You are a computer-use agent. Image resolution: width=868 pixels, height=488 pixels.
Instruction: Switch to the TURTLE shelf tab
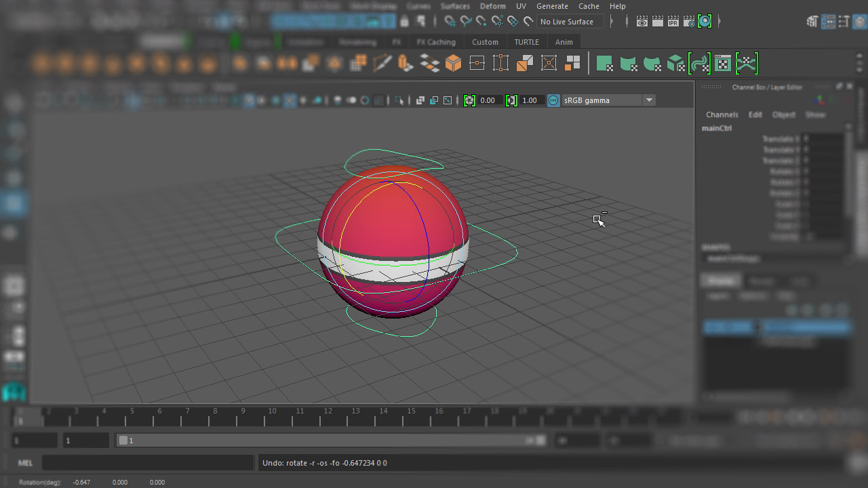(526, 42)
